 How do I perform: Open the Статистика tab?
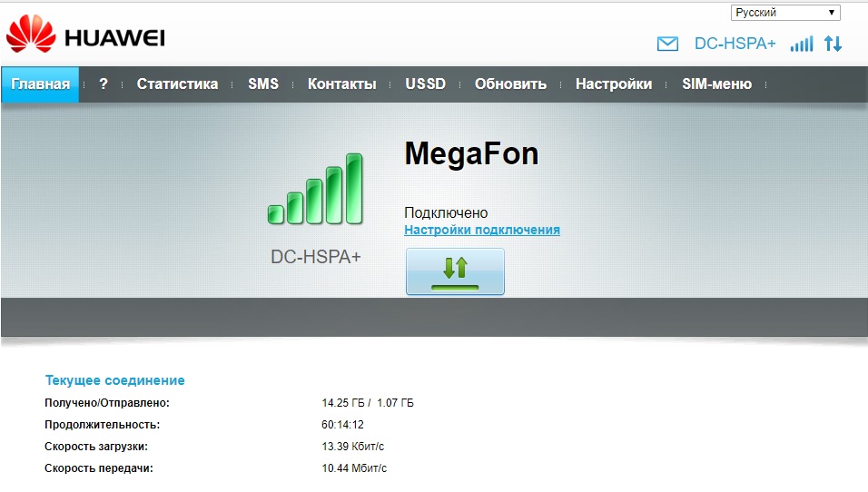click(x=177, y=84)
